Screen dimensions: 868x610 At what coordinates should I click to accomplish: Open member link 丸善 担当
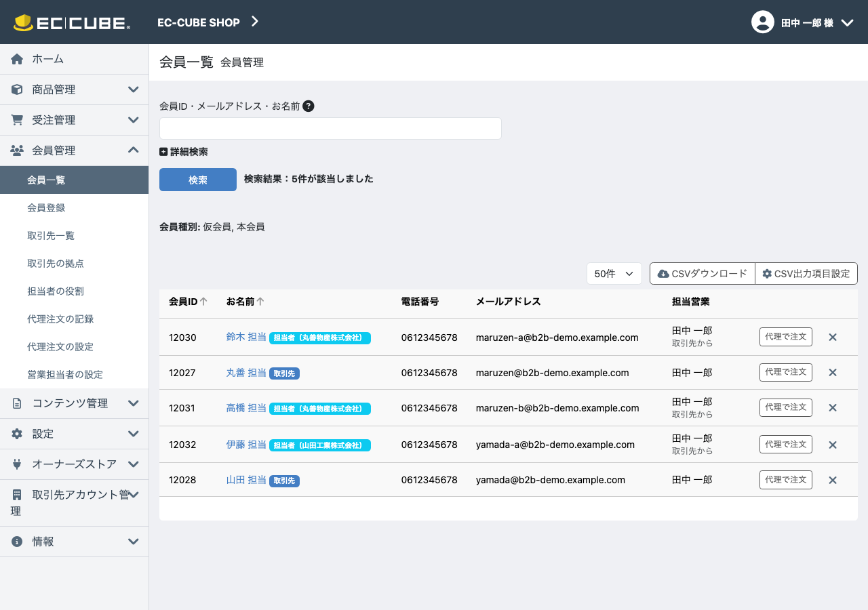pyautogui.click(x=246, y=373)
